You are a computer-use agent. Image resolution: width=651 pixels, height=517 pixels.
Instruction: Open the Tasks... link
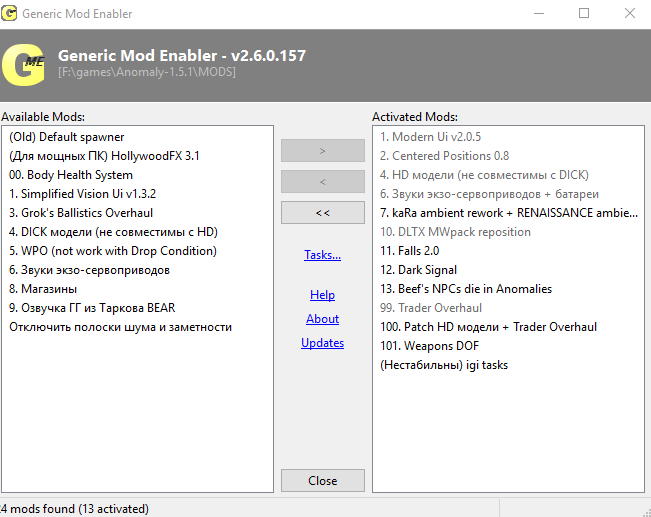click(322, 255)
